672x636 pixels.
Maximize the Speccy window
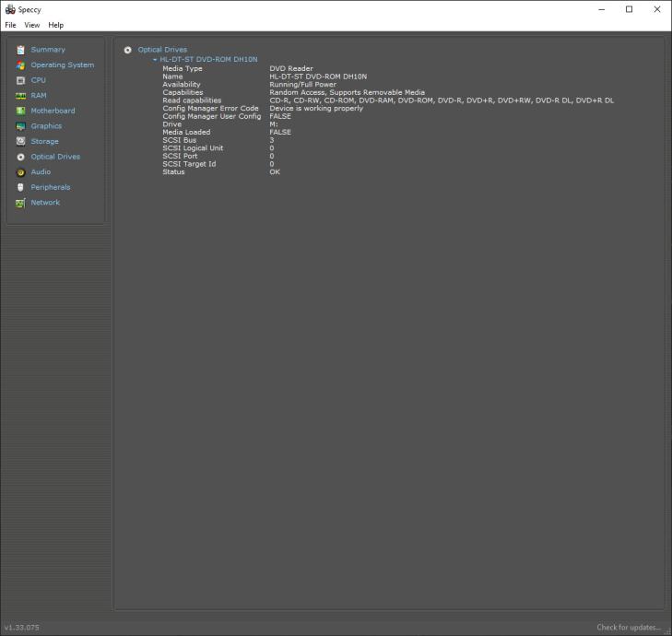click(629, 9)
